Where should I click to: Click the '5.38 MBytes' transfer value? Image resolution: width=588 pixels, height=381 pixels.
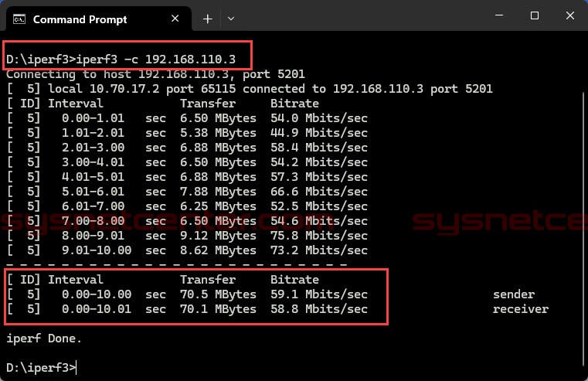[218, 132]
